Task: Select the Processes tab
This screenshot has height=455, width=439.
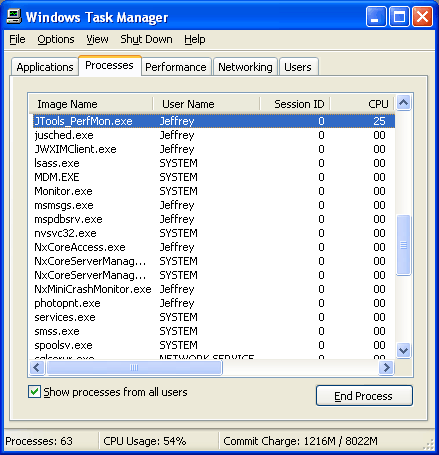Action: tap(110, 65)
